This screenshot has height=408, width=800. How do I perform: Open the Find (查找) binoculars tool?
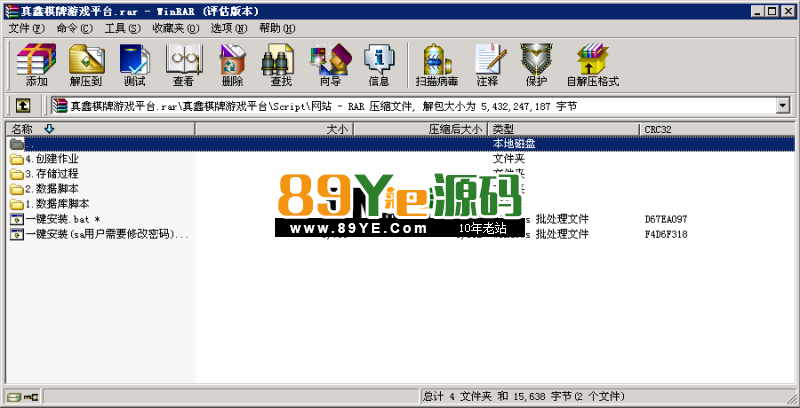(x=281, y=65)
